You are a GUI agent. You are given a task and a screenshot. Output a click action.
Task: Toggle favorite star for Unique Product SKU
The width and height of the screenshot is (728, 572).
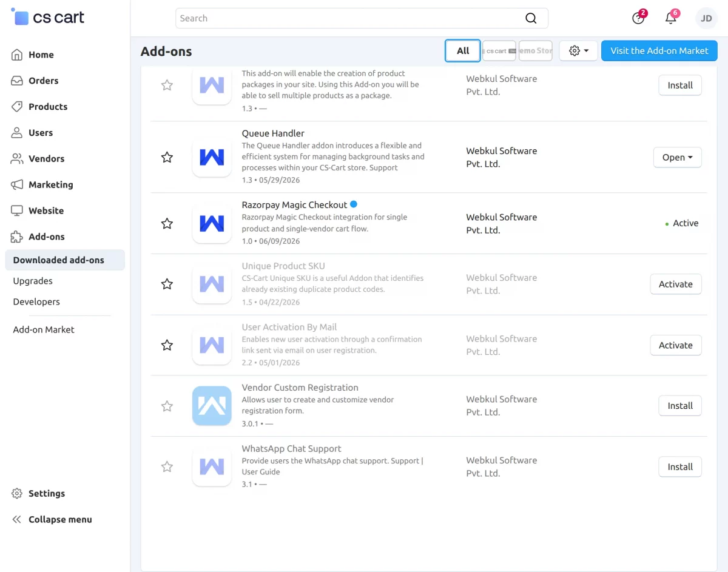167,284
